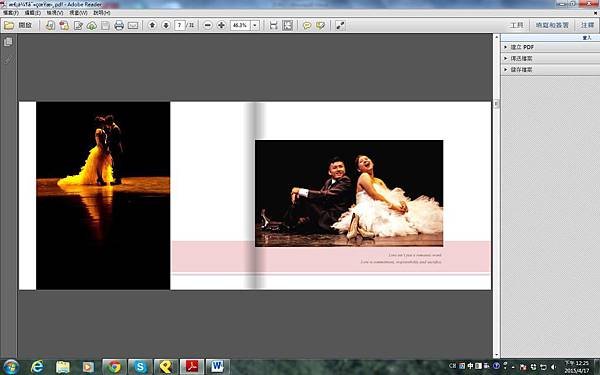Screen dimensions: 600x375
Task: Click the Print icon in toolbar
Action: pyautogui.click(x=119, y=26)
